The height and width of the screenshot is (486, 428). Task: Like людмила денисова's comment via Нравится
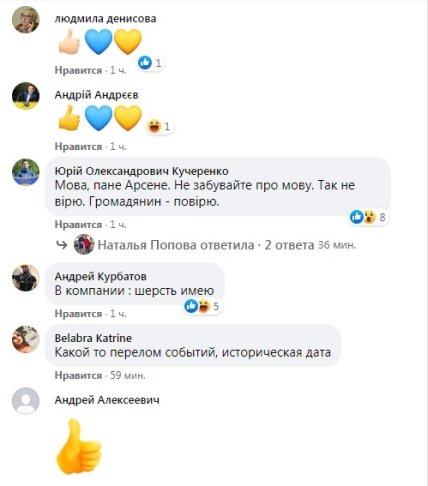[78, 70]
